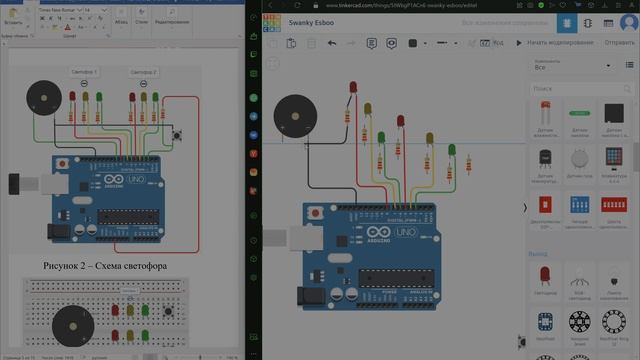Click the Светофор 1 label in Word
640x360 pixels.
[x=84, y=72]
